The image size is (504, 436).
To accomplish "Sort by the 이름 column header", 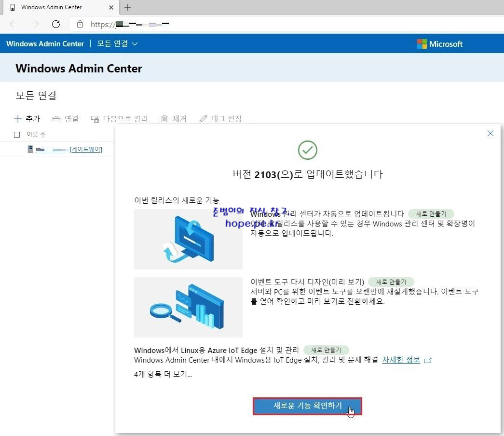I will pos(36,135).
